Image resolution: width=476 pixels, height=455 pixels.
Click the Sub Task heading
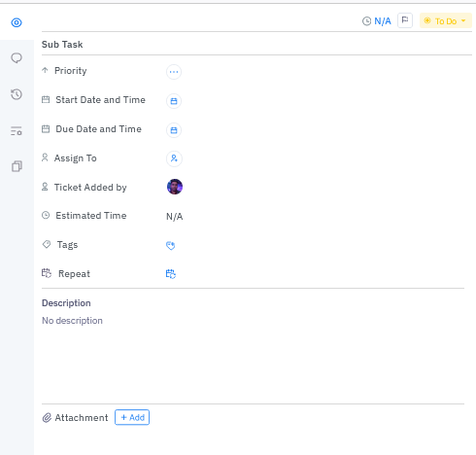pos(62,45)
